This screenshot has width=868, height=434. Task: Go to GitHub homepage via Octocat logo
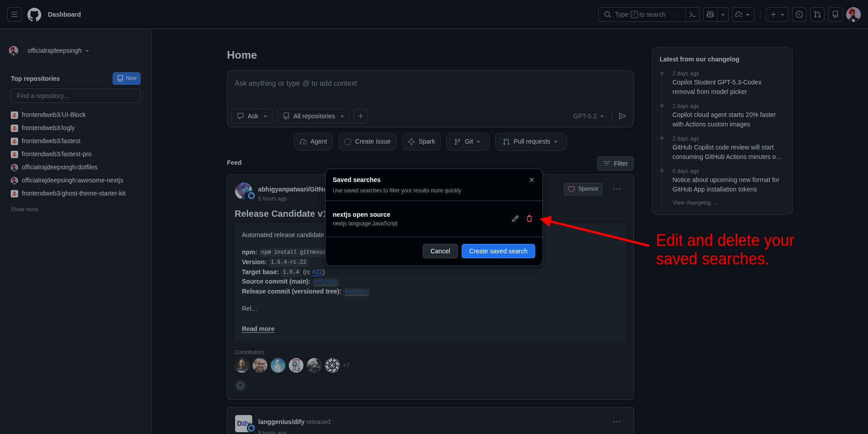point(34,14)
